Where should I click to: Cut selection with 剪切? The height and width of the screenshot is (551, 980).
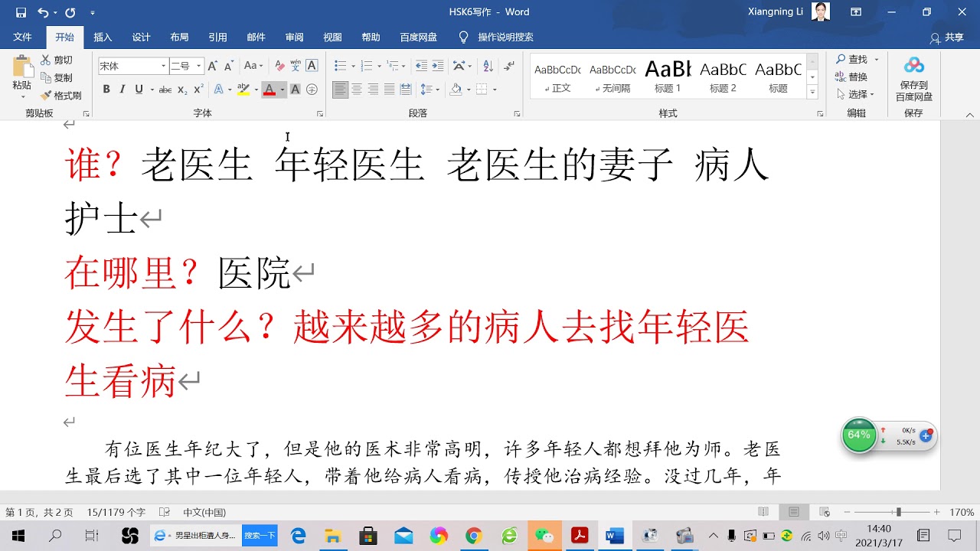[x=57, y=60]
